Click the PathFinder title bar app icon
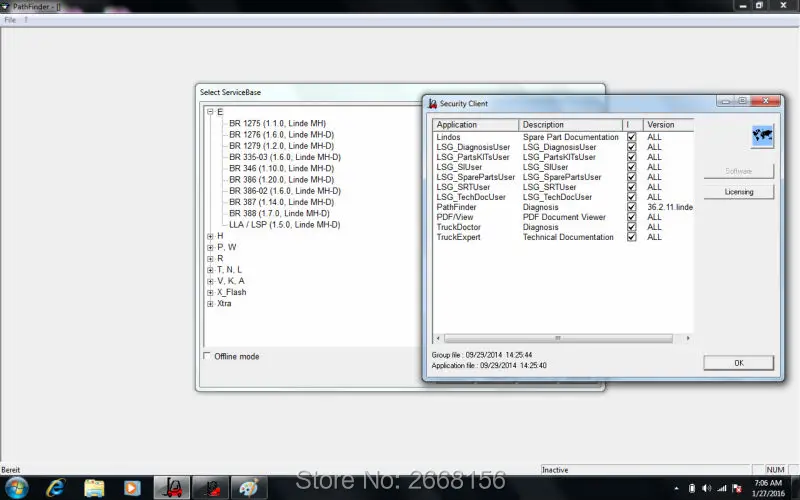Screen dimensions: 800x500 click(5, 6)
